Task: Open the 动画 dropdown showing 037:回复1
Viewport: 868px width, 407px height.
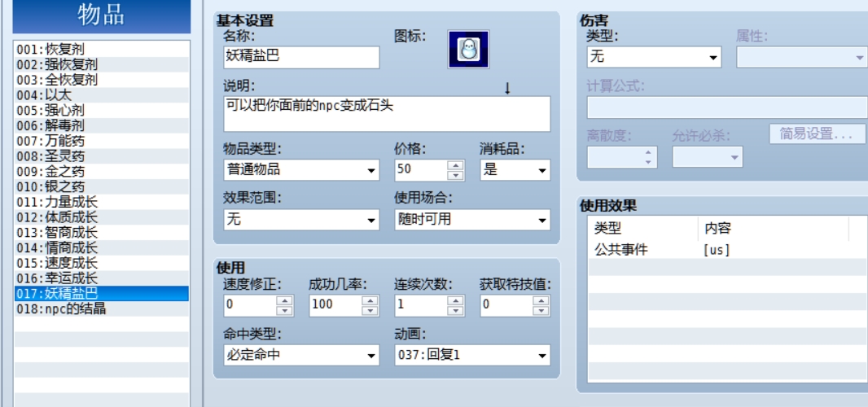Action: point(473,355)
